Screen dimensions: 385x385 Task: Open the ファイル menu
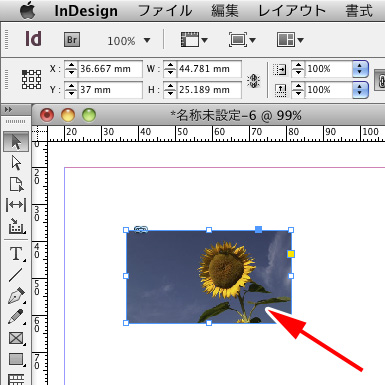tap(165, 11)
